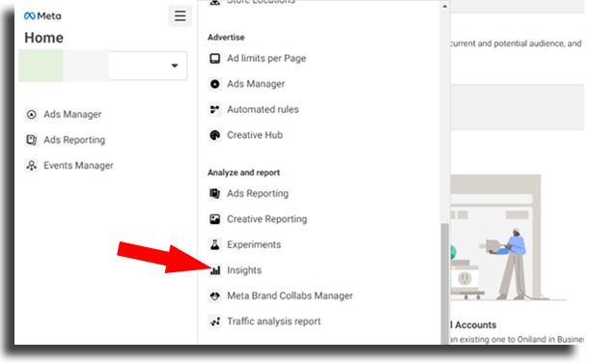Click the Ads Reporting icon under Analyze and report
Image resolution: width=589 pixels, height=364 pixels.
point(215,193)
